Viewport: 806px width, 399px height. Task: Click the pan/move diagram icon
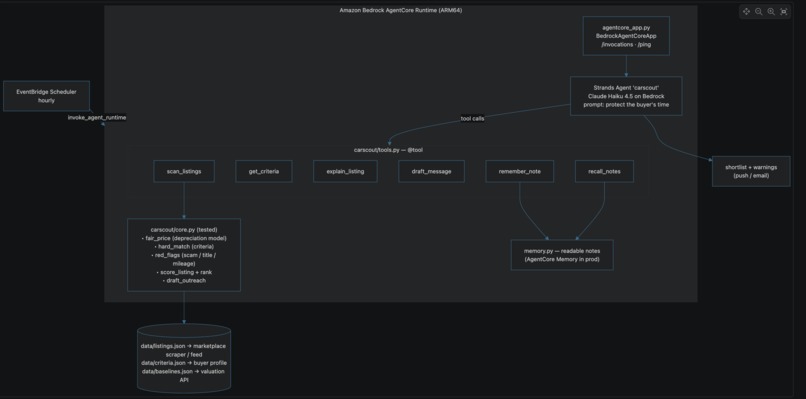click(x=746, y=11)
